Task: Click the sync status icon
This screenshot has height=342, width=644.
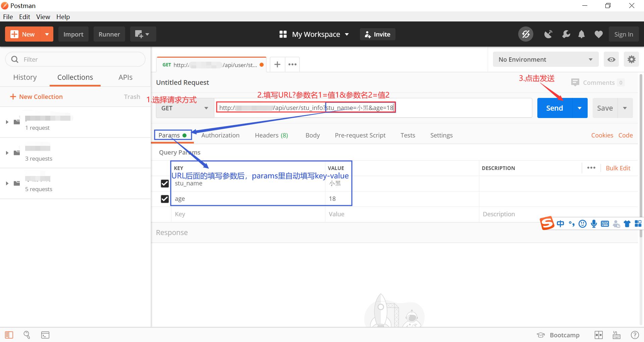Action: pyautogui.click(x=526, y=34)
